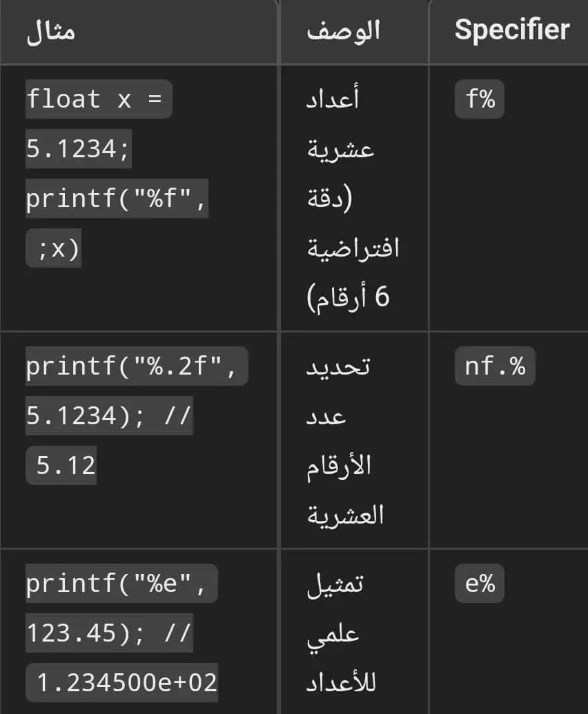Viewport: 588px width, 714px height.
Task: Click the '6 أرقام' description text
Action: [x=349, y=297]
